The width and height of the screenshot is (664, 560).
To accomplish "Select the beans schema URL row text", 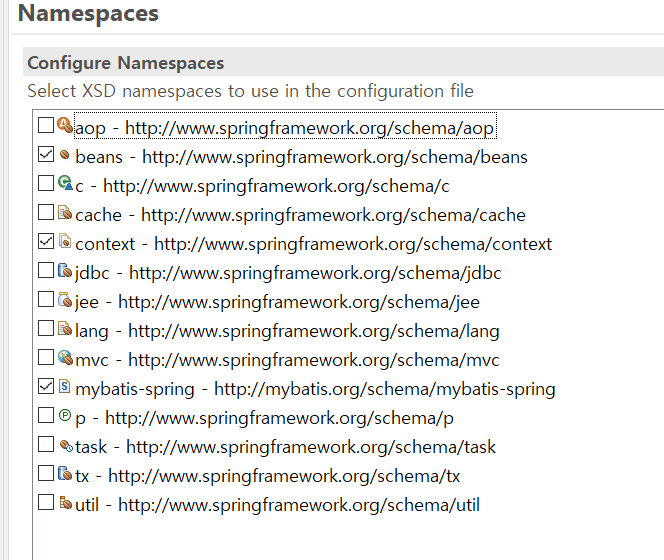I will 302,157.
